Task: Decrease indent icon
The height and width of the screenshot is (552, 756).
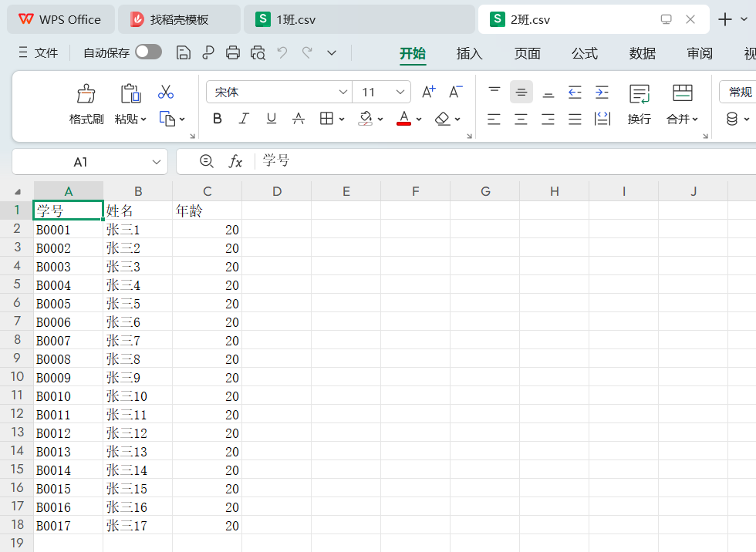Action: (575, 92)
